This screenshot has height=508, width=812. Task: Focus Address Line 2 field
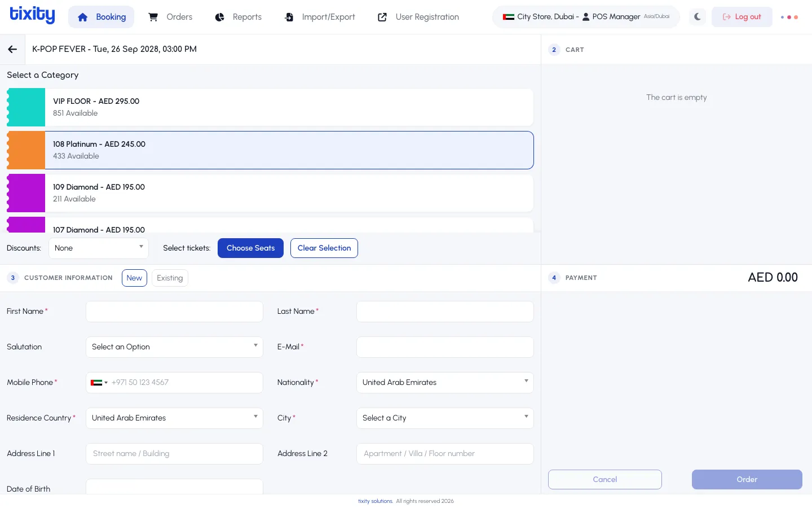pos(445,454)
